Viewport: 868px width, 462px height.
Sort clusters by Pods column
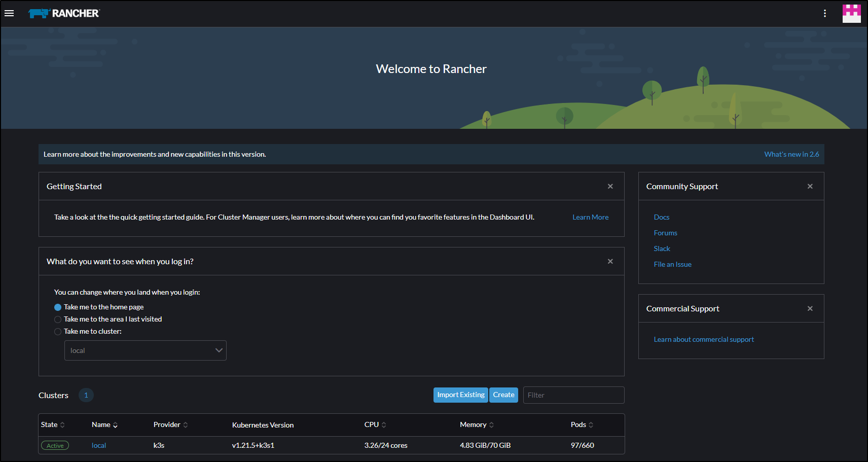(582, 425)
